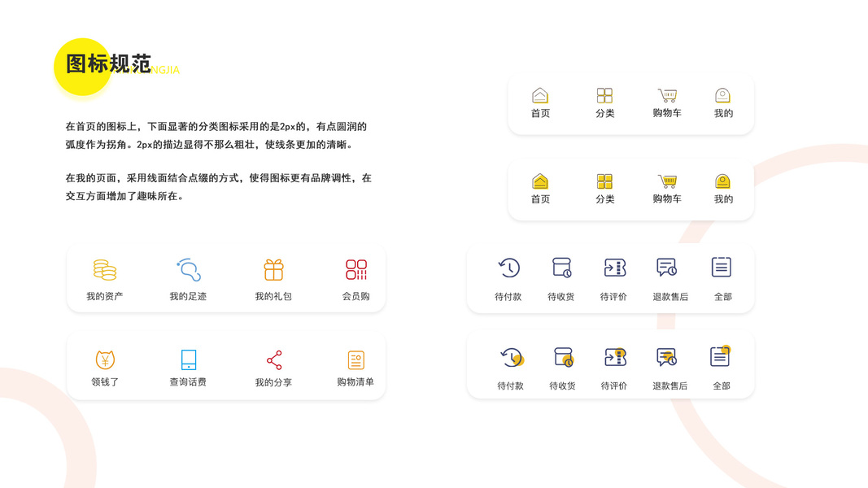
Task: Open the 购物清单 list icon
Action: 356,360
